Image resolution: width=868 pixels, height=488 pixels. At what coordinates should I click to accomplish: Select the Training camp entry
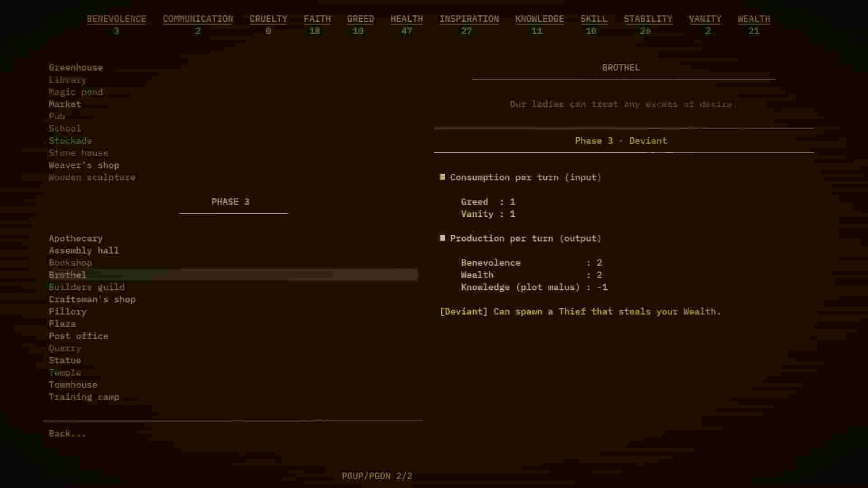pyautogui.click(x=84, y=397)
